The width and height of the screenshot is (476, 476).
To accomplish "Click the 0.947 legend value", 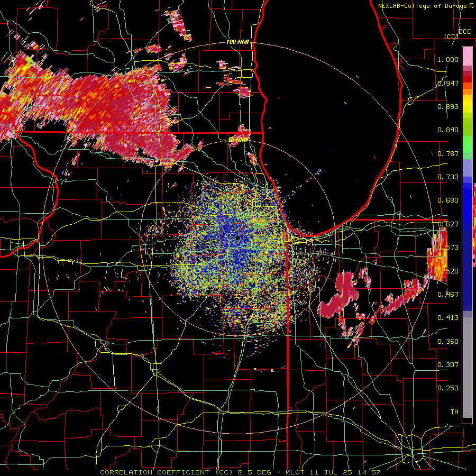I will (x=448, y=83).
